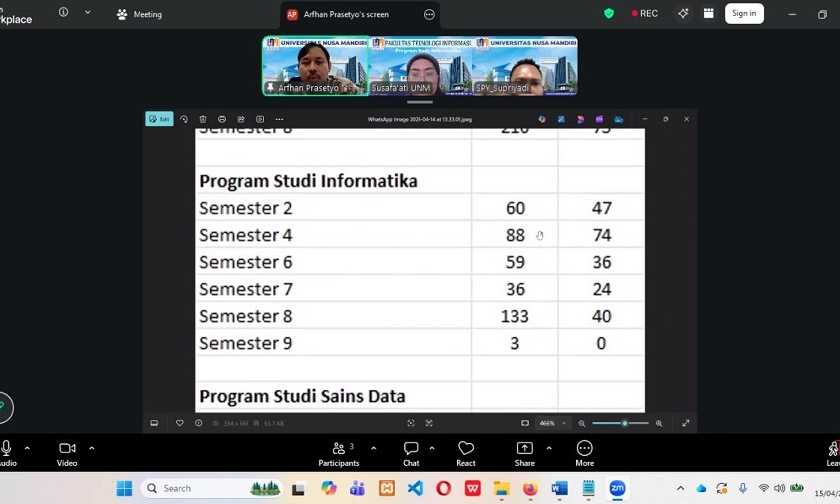840x504 pixels.
Task: Select the Susafa'ati UNM video thumbnail
Action: point(420,66)
